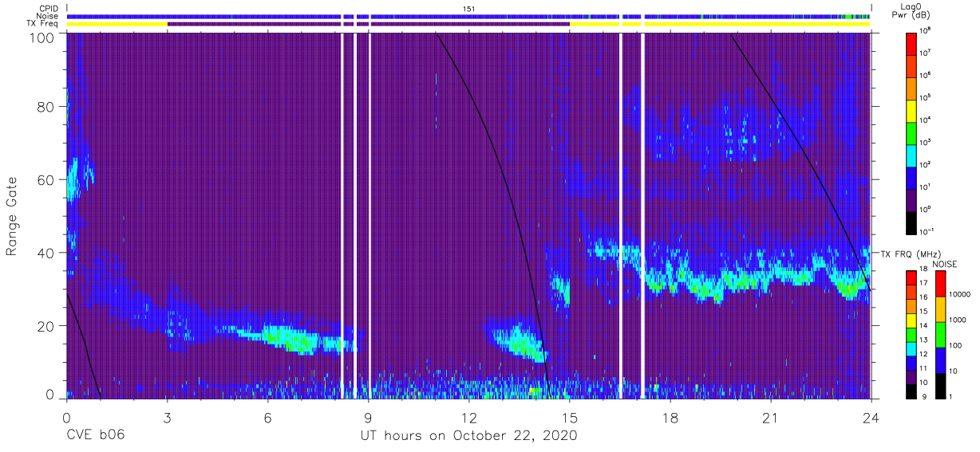Click the red segment of TX FRQ colorbar

913,277
